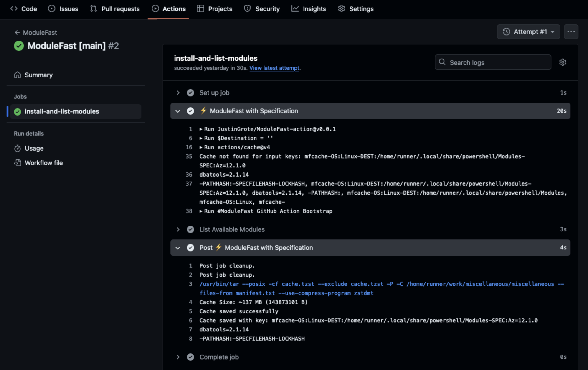Viewport: 588px width, 370px height.
Task: Click the 'Cache Size: ~137 MB' log line
Action: point(253,302)
